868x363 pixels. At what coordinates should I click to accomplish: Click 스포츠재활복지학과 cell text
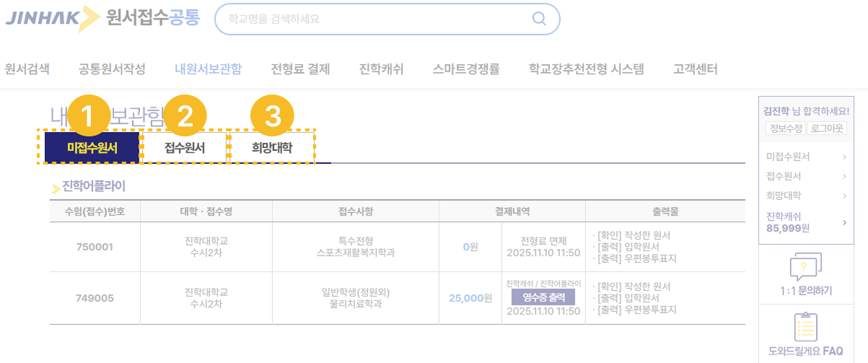click(x=356, y=253)
